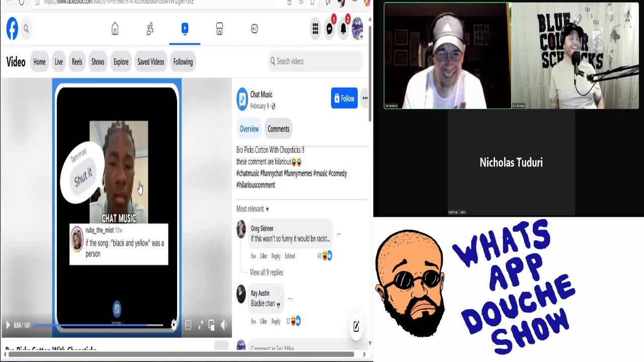The image size is (644, 362).
Task: Show reactions on Greg Skinner's comment
Action: 325,256
